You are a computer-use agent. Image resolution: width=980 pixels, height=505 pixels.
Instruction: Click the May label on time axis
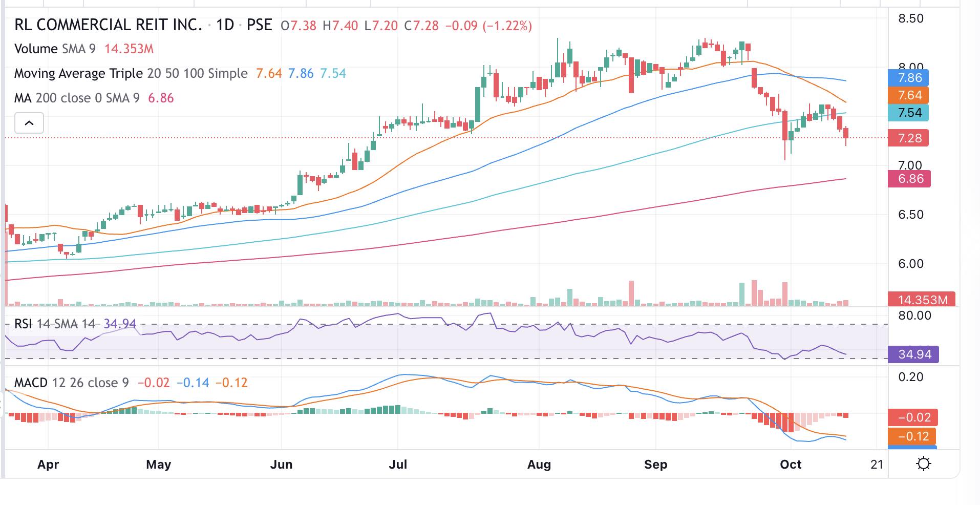(x=158, y=465)
